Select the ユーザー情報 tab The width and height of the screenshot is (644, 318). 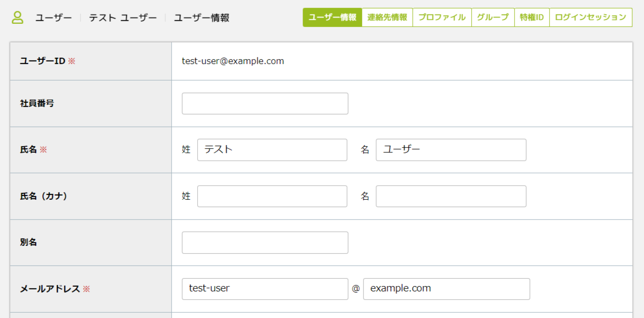(332, 17)
